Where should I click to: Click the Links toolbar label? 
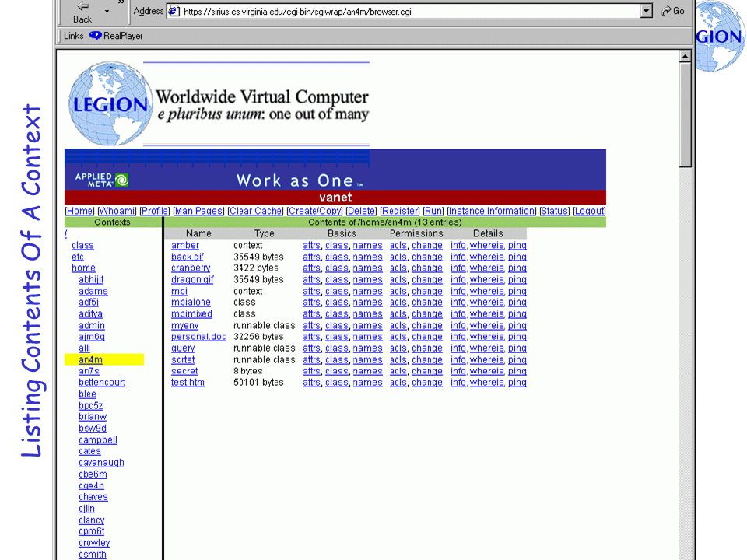point(73,36)
